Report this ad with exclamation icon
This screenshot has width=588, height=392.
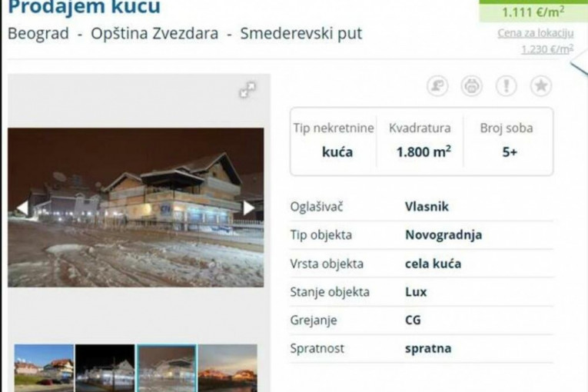507,86
